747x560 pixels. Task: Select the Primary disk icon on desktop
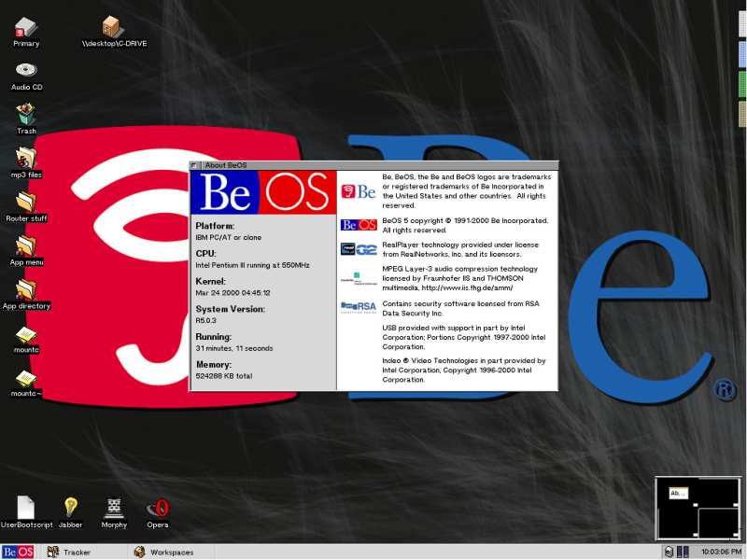tap(26, 27)
